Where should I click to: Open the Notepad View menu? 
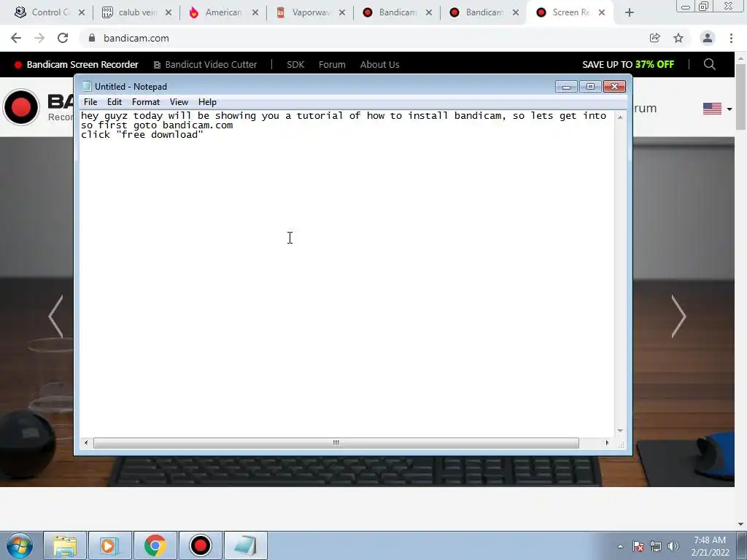coord(179,102)
